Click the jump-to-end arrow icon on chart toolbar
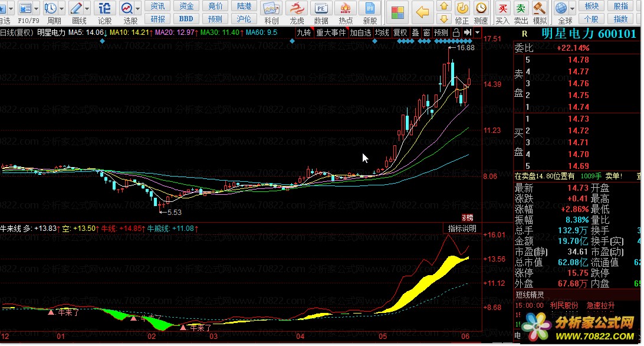 pyautogui.click(x=468, y=32)
